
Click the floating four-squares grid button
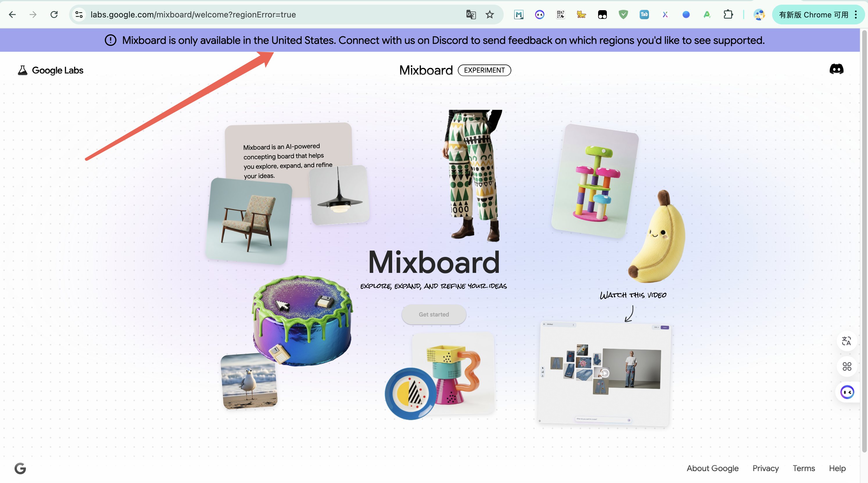847,366
